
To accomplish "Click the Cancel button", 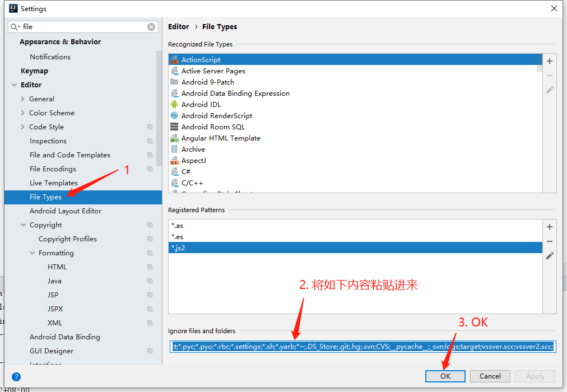I will coord(490,376).
